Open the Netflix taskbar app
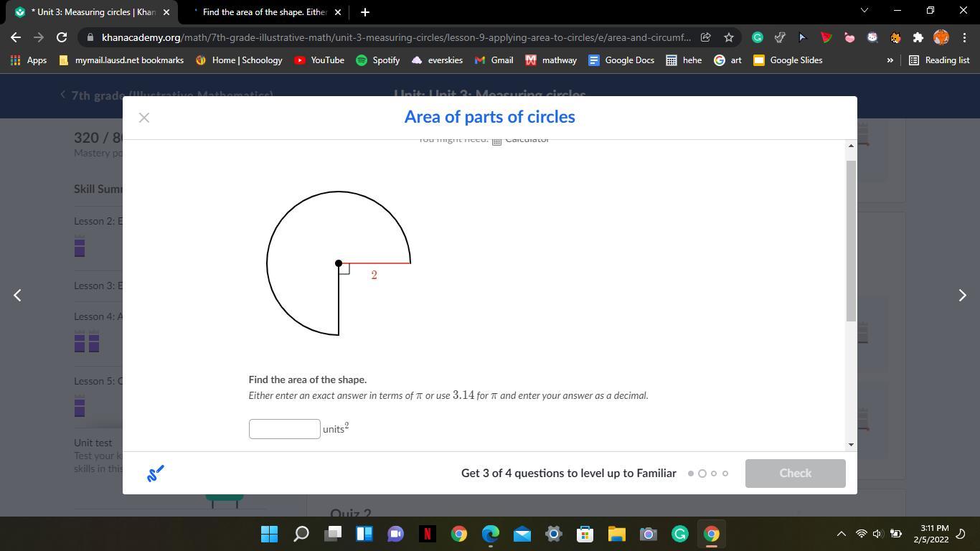 (428, 534)
